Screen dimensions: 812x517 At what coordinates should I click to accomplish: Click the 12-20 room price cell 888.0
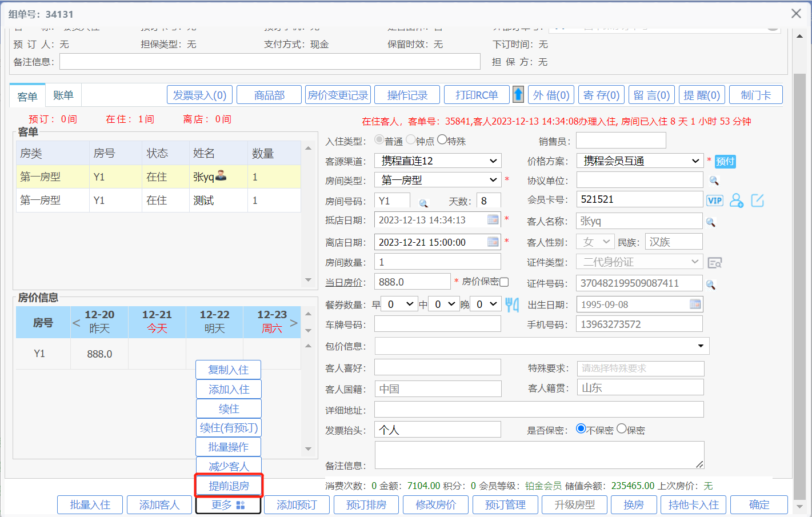click(99, 354)
